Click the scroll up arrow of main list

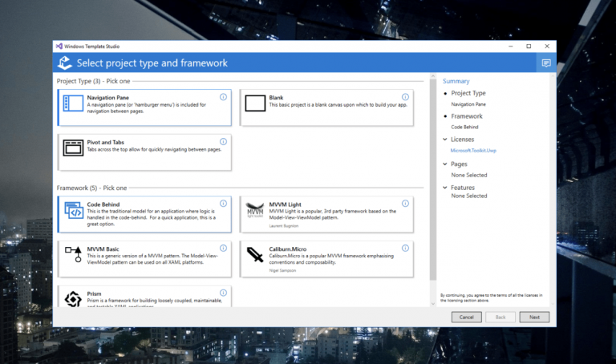click(433, 76)
